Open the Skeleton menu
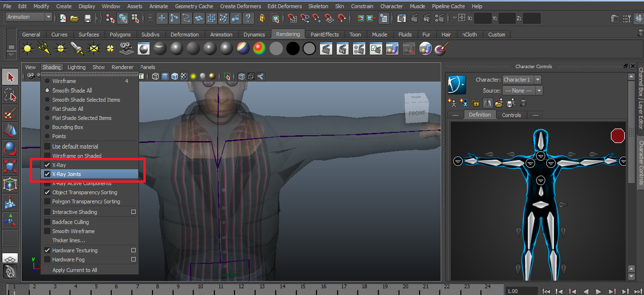The height and width of the screenshot is (295, 644). [318, 6]
